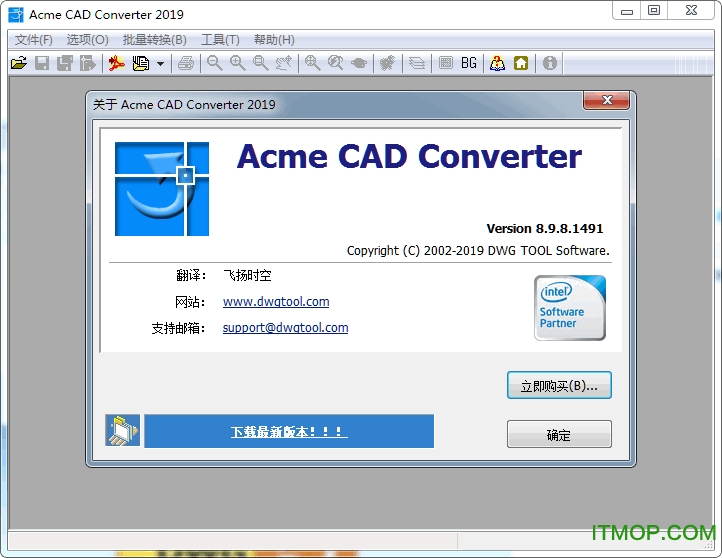This screenshot has width=722, height=558.
Task: Click the download folder icon beside banner
Action: tap(122, 430)
